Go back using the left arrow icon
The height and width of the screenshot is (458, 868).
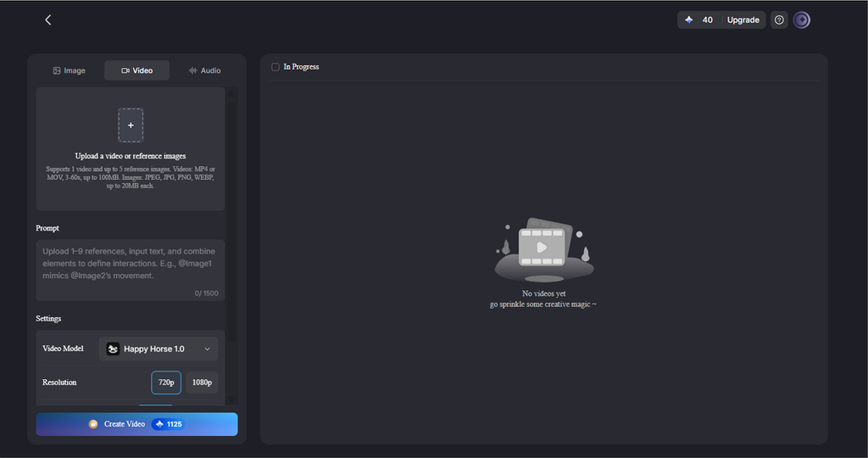click(x=48, y=20)
